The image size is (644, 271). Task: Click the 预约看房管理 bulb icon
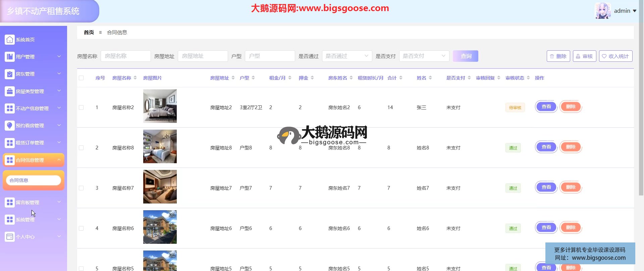pyautogui.click(x=10, y=126)
